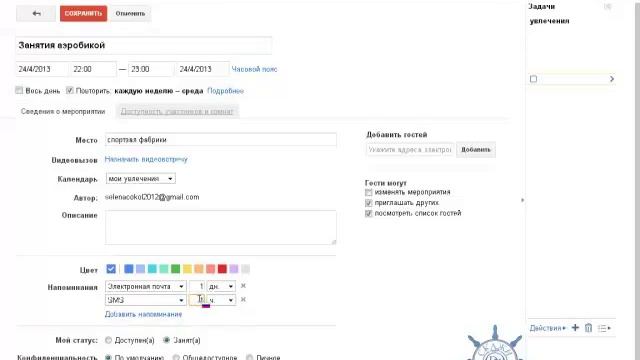Toggle guests can invite others
The image size is (640, 360).
[x=369, y=203]
